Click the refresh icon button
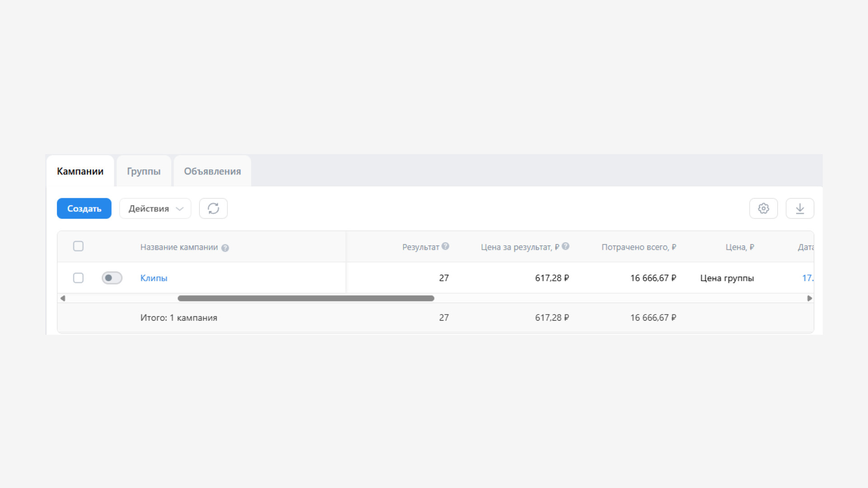 pyautogui.click(x=213, y=208)
